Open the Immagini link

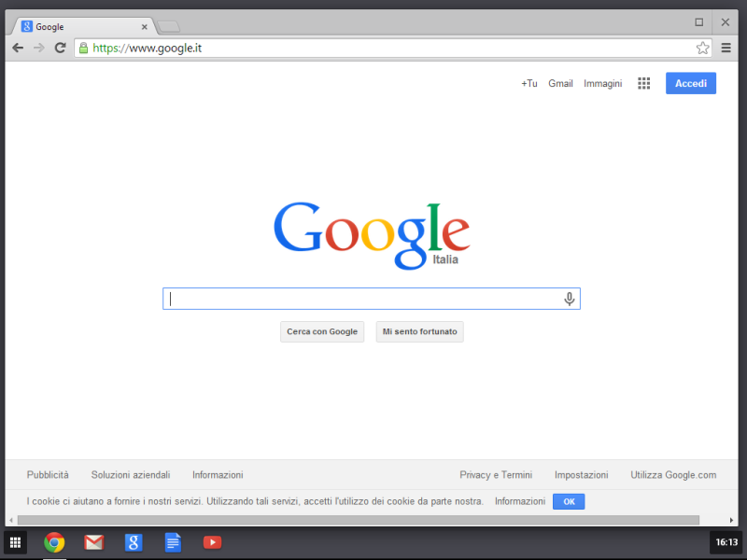click(x=602, y=83)
